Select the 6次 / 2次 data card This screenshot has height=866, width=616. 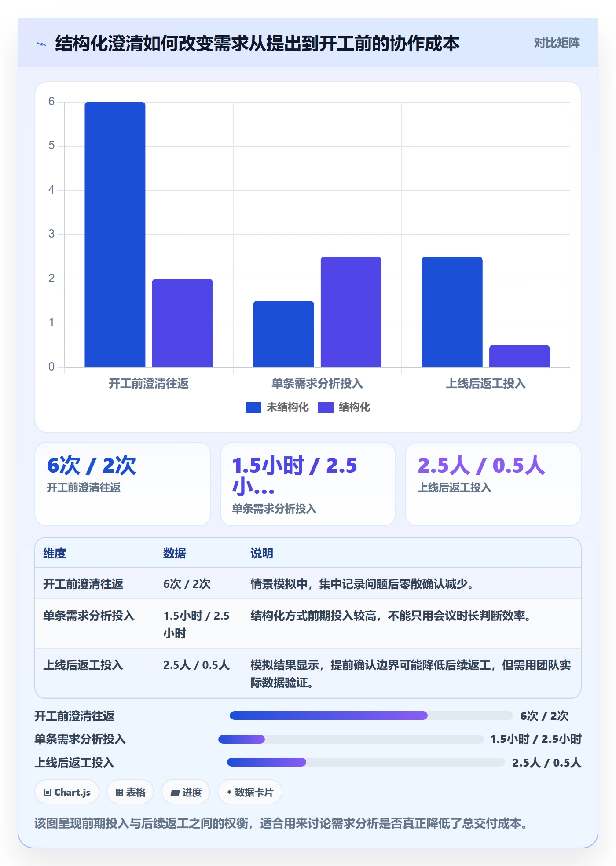point(123,484)
